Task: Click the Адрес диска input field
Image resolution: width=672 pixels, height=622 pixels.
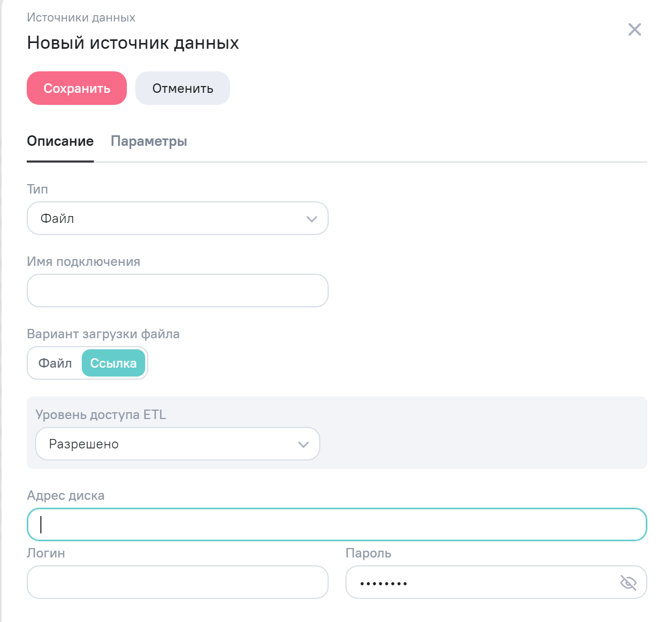Action: pyautogui.click(x=337, y=524)
